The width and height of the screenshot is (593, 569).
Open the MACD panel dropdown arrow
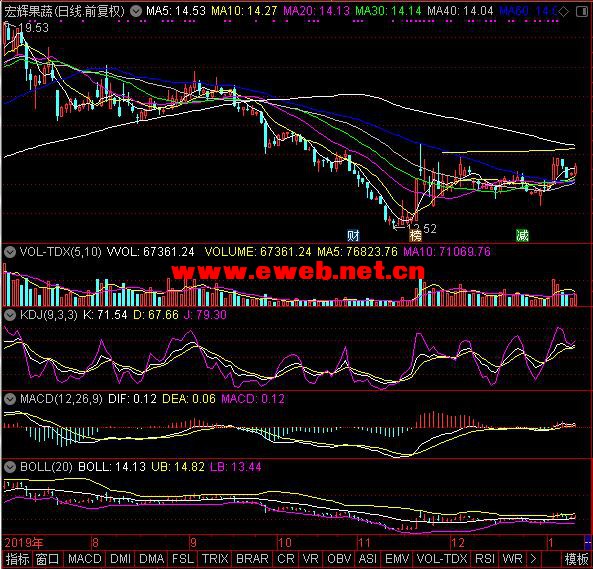pos(10,398)
